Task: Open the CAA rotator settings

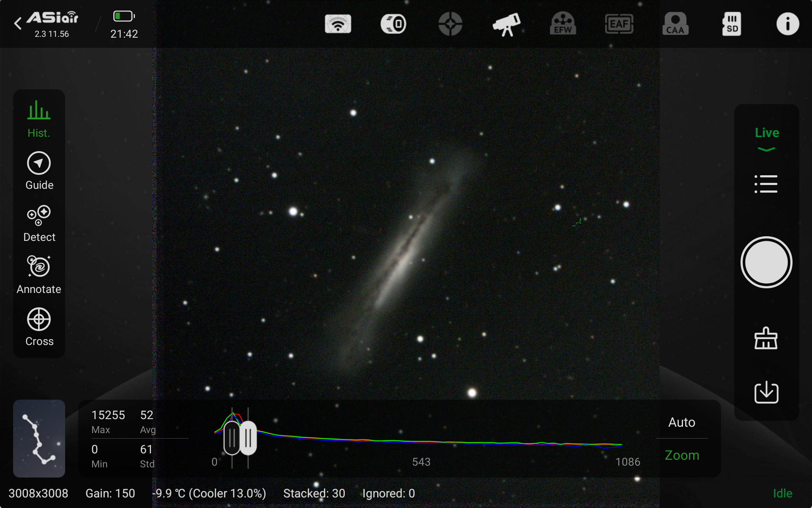Action: [675, 24]
